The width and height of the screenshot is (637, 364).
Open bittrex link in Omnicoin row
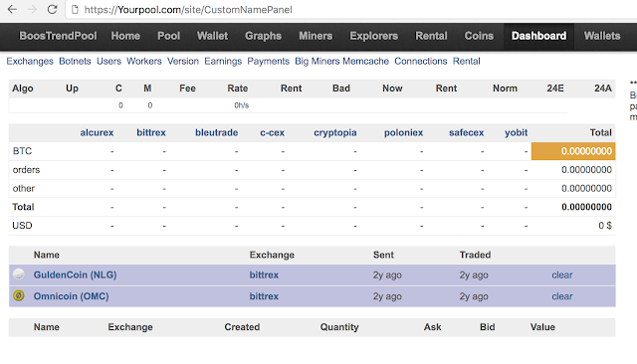(x=264, y=296)
